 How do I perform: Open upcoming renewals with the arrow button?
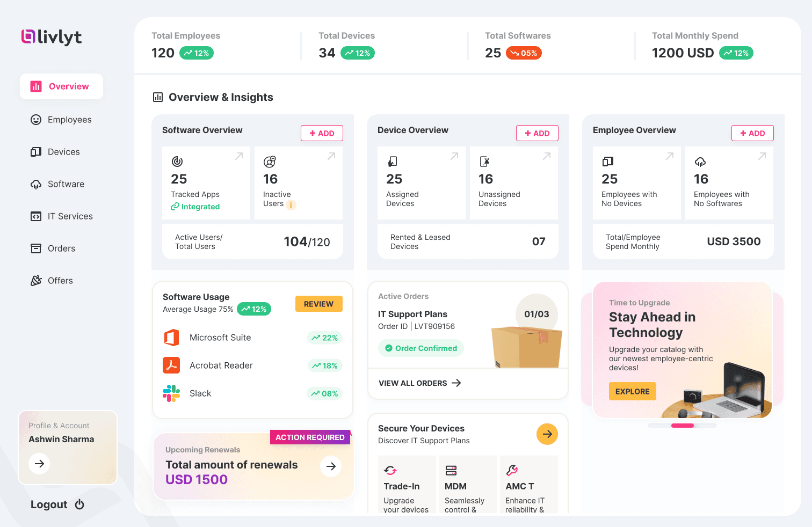331,466
